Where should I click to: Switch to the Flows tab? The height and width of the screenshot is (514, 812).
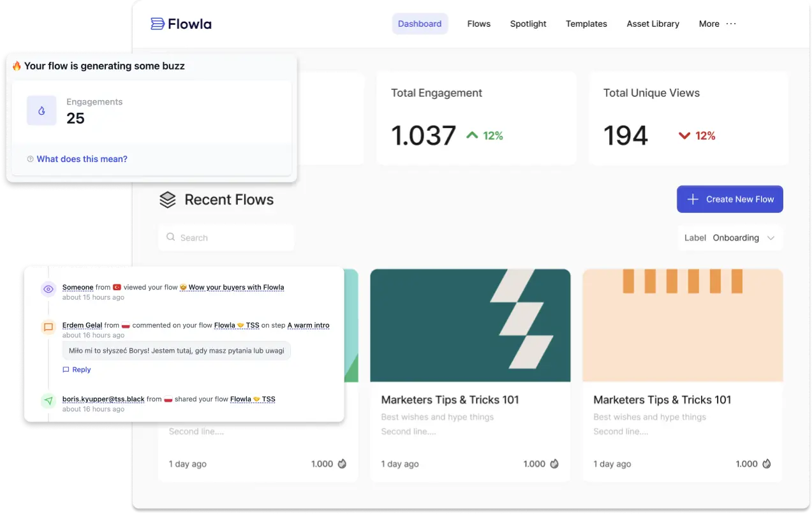pos(478,24)
